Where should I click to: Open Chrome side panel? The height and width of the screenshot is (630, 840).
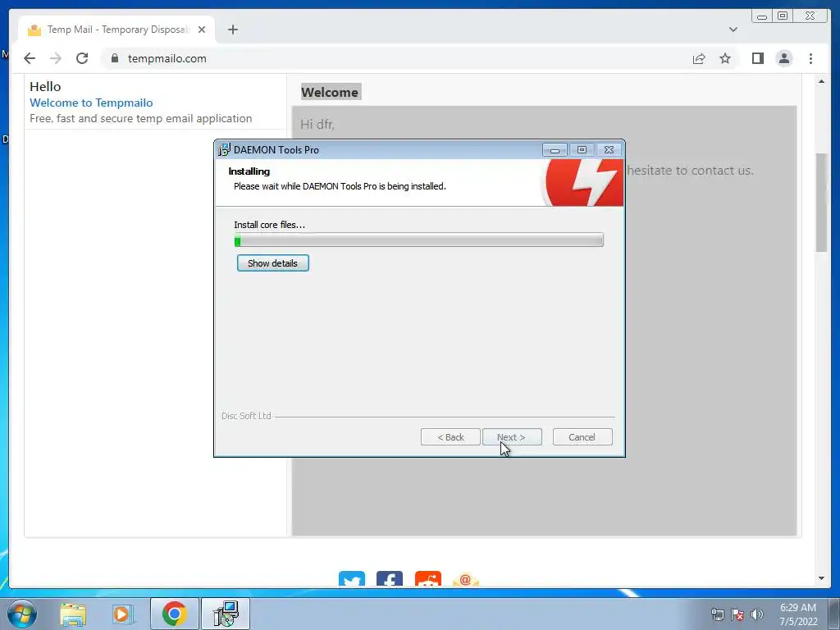coord(757,58)
